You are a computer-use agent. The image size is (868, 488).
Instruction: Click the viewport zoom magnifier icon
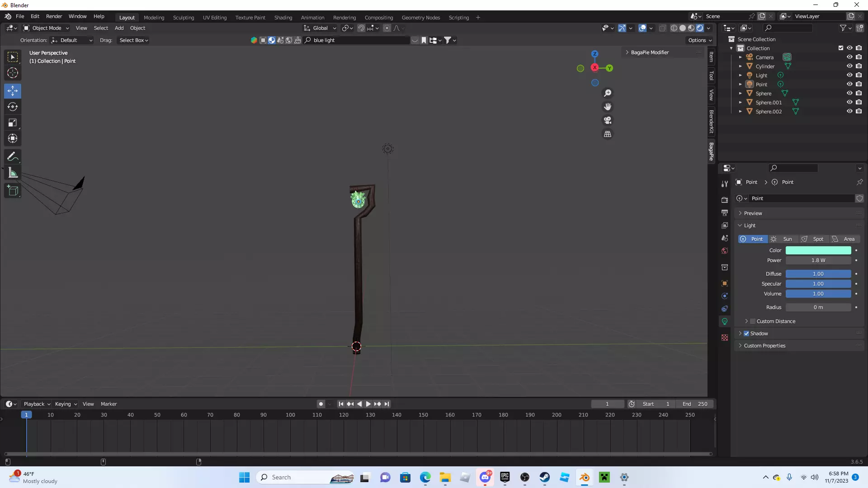tap(608, 93)
